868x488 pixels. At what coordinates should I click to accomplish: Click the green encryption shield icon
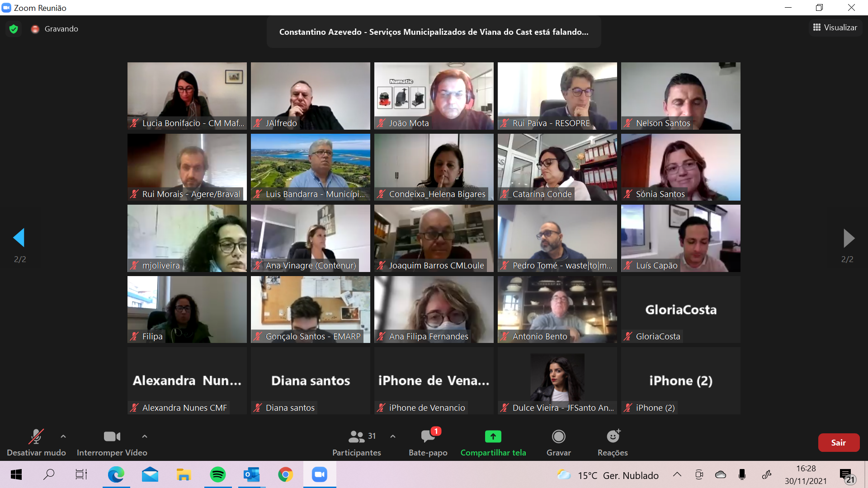tap(14, 29)
